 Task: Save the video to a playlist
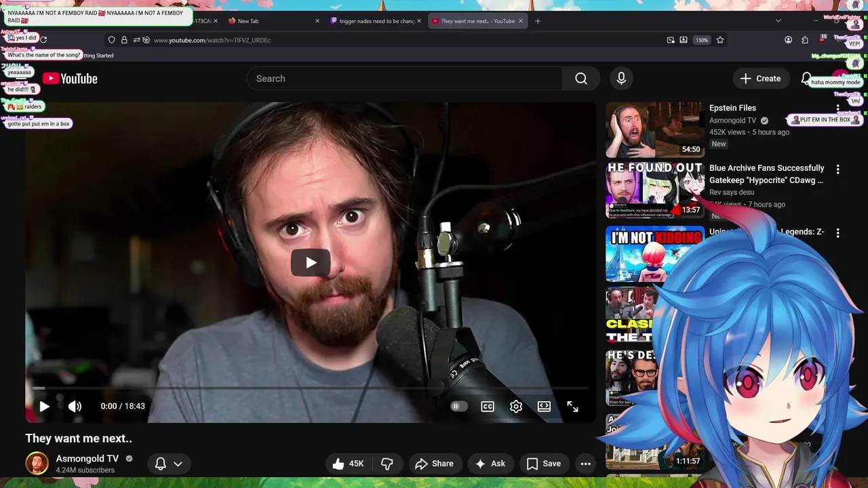tap(544, 464)
